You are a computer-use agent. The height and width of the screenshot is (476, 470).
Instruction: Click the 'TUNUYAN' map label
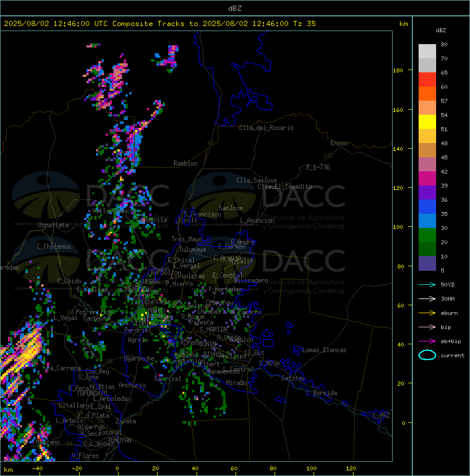120,440
